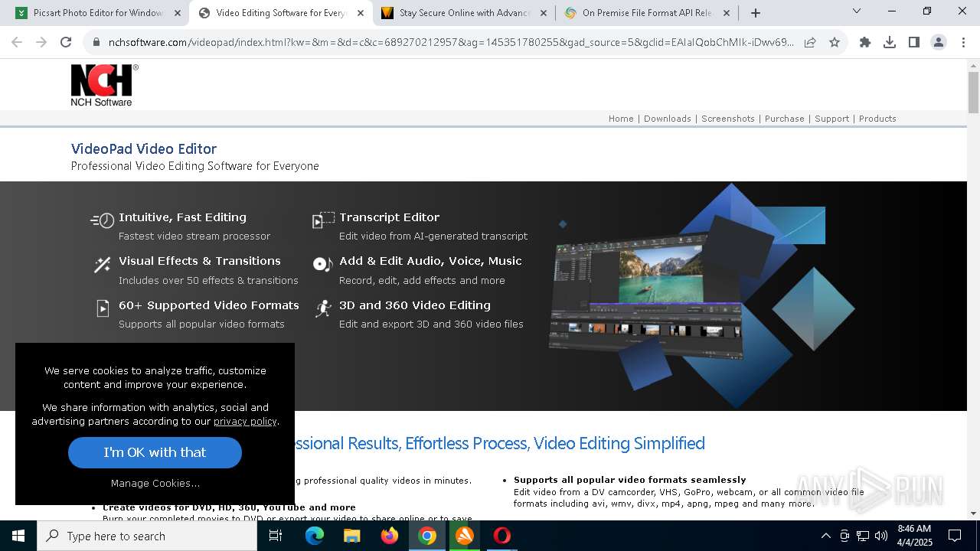
Task: Open the notification center icon
Action: [955, 536]
